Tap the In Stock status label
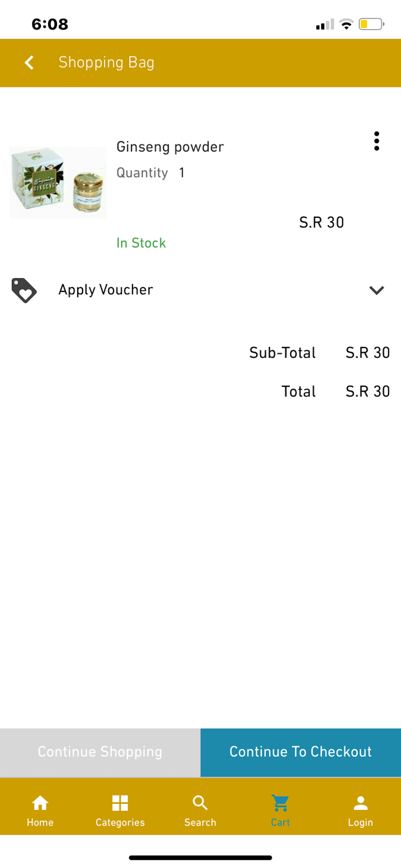The image size is (401, 868). tap(141, 243)
